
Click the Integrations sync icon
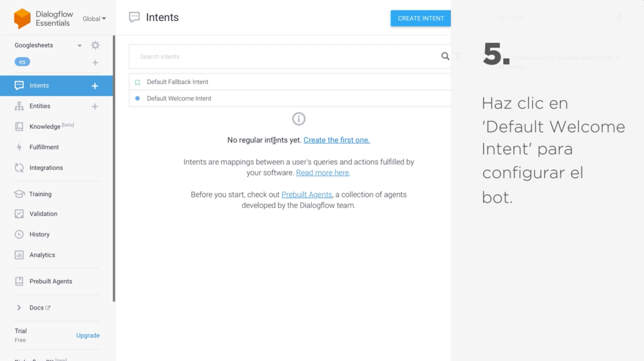pyautogui.click(x=19, y=168)
